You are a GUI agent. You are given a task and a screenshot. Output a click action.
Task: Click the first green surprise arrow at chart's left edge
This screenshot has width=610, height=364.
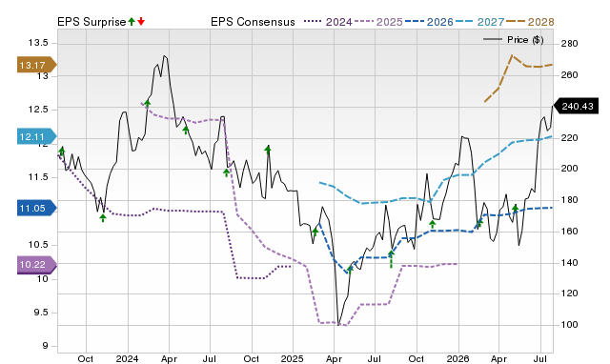(x=61, y=152)
